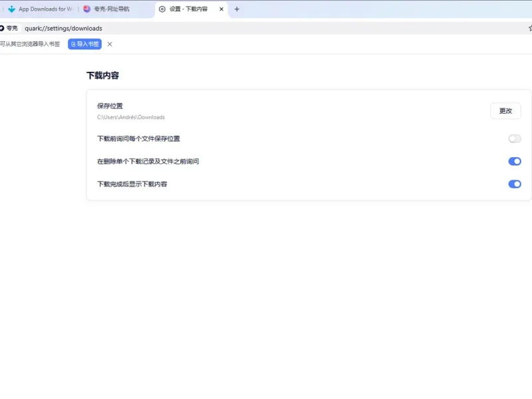
Task: Click the 可从其它浏览器导入书签 text
Action: pyautogui.click(x=30, y=44)
